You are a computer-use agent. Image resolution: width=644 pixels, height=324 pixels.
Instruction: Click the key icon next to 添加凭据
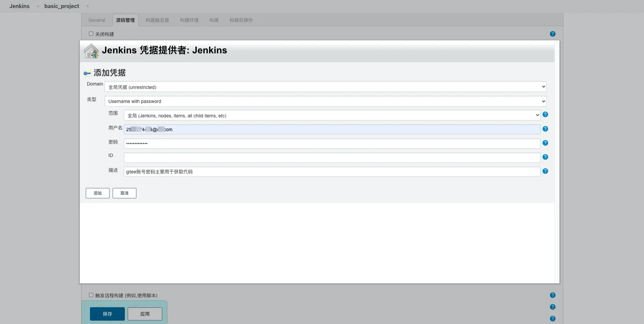(x=87, y=73)
